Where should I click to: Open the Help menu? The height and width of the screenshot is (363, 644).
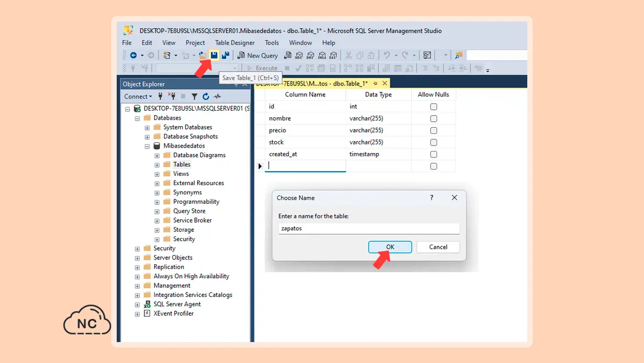click(329, 43)
